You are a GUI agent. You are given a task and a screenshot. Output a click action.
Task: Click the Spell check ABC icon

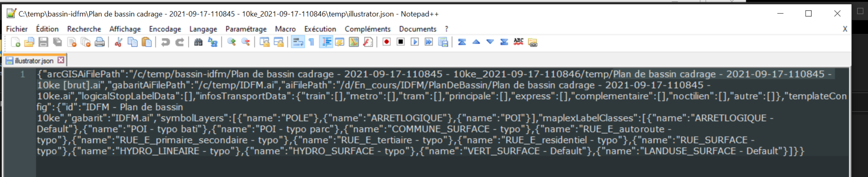(518, 42)
